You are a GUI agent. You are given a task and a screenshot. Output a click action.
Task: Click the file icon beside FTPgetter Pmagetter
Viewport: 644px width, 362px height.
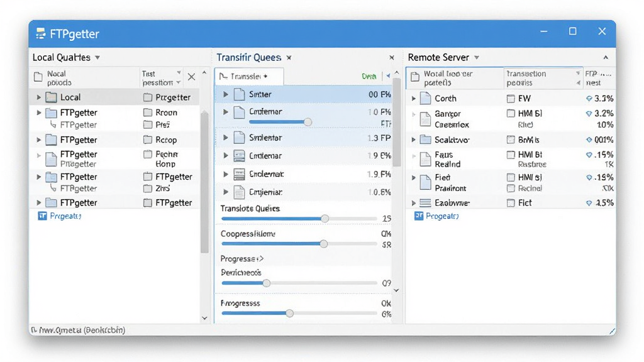(51, 159)
